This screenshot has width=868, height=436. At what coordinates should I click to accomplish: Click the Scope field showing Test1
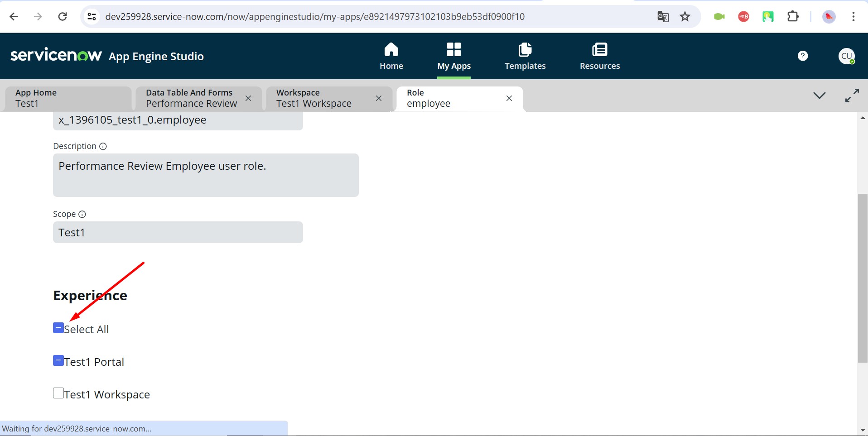[178, 232]
